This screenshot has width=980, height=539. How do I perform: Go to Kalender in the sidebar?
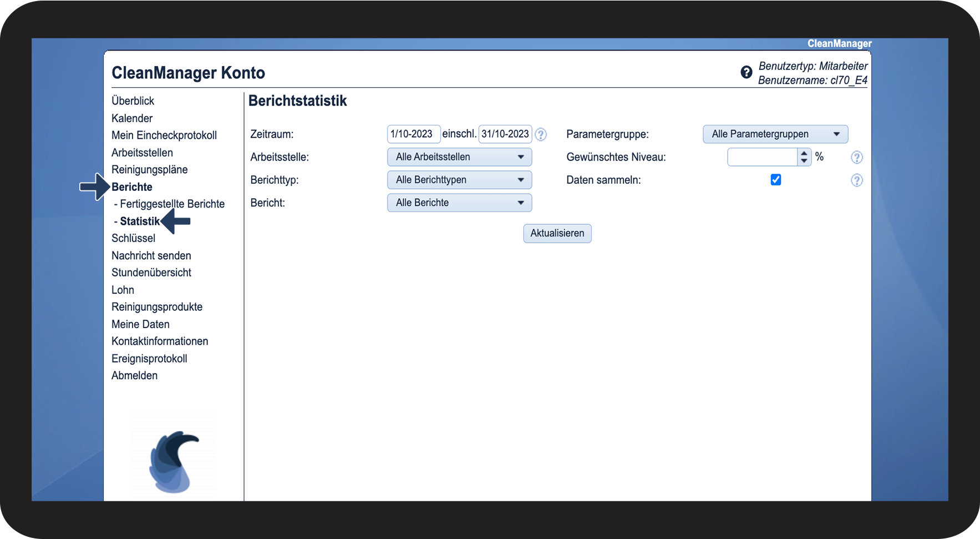132,118
